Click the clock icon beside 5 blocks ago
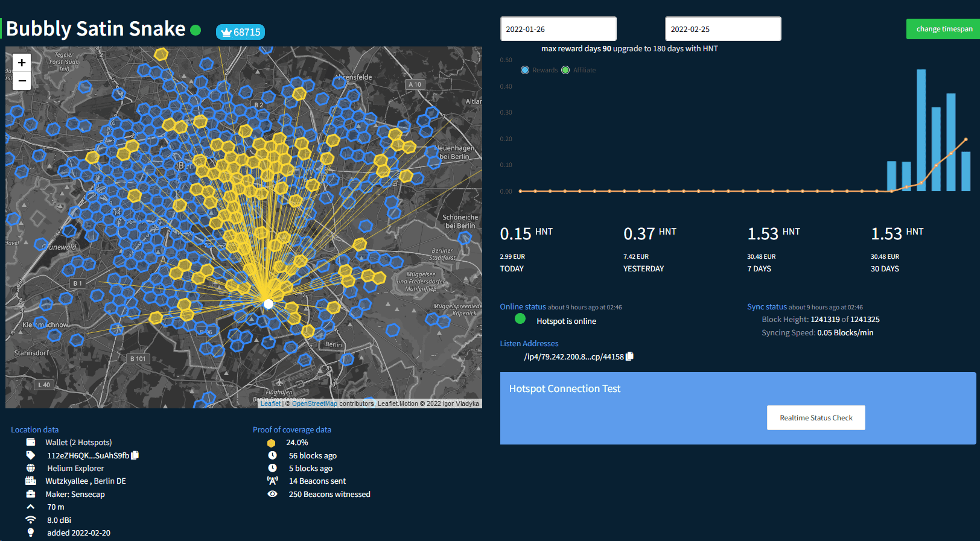 point(273,468)
